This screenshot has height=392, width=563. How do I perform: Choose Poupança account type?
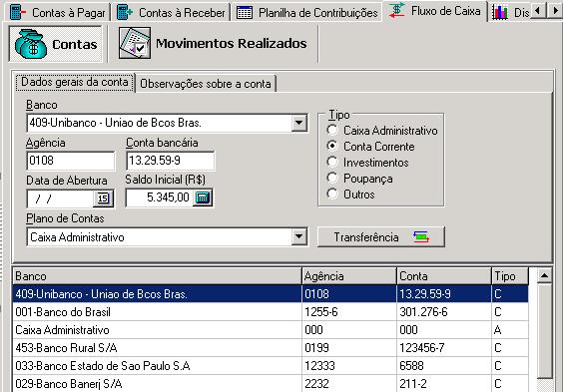click(x=359, y=179)
